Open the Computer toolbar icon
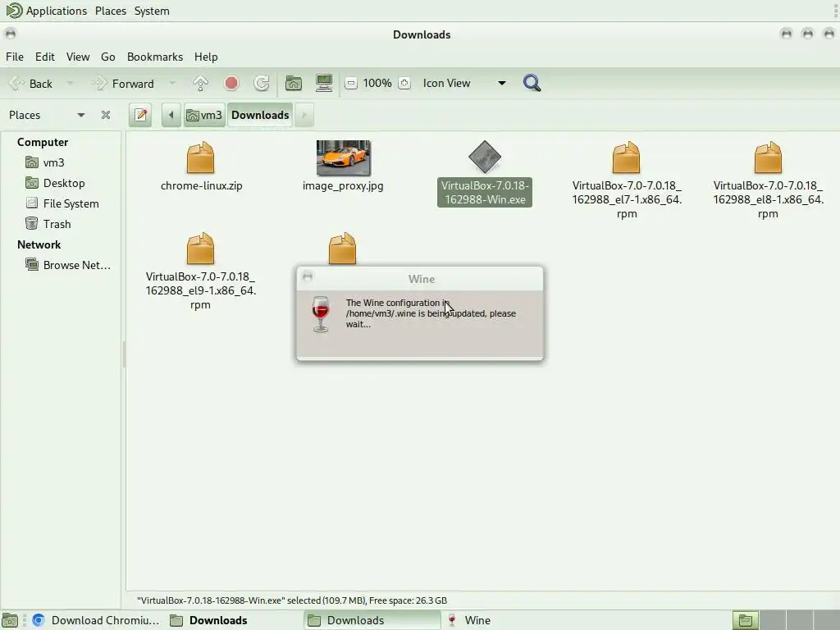The image size is (840, 630). [x=324, y=83]
